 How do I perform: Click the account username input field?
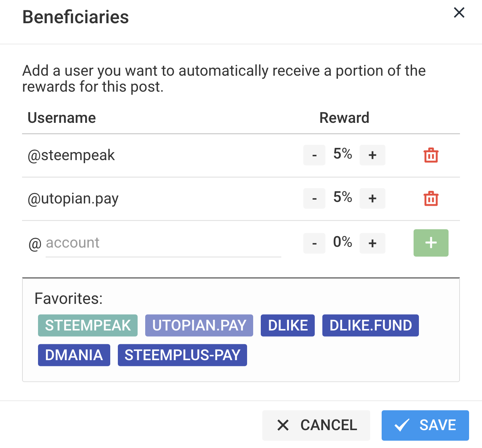(163, 243)
